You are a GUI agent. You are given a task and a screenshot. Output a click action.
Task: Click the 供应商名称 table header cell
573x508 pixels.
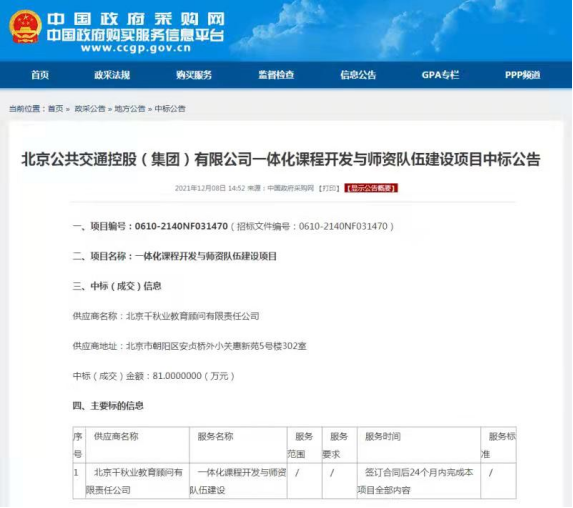click(x=137, y=445)
